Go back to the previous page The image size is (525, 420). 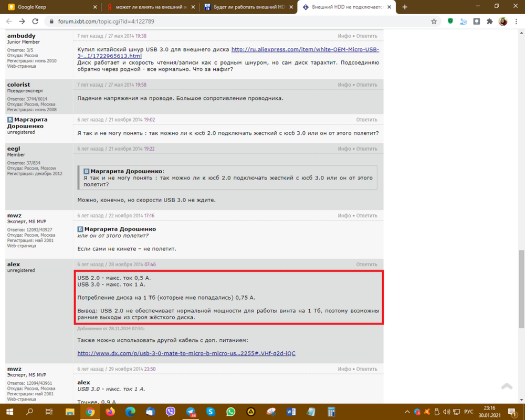click(9, 22)
